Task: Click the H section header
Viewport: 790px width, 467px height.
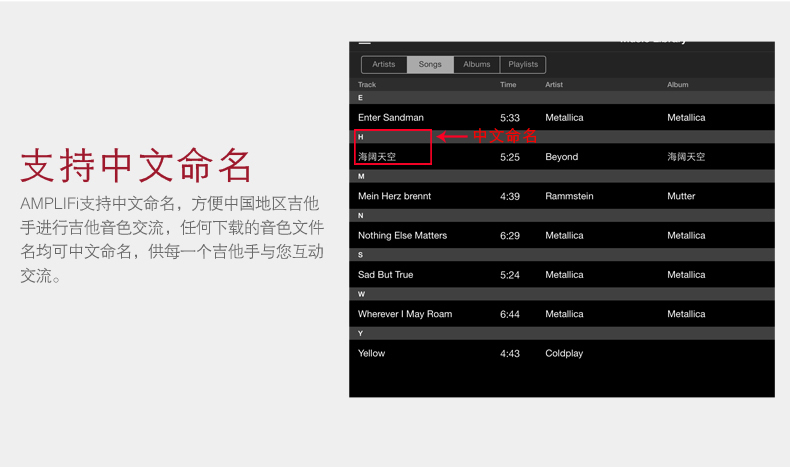Action: pos(562,137)
